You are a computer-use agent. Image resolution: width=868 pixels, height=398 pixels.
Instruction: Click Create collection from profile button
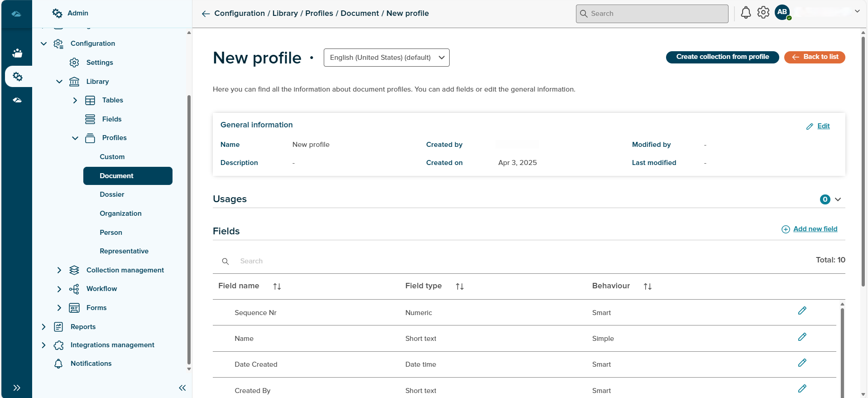722,57
